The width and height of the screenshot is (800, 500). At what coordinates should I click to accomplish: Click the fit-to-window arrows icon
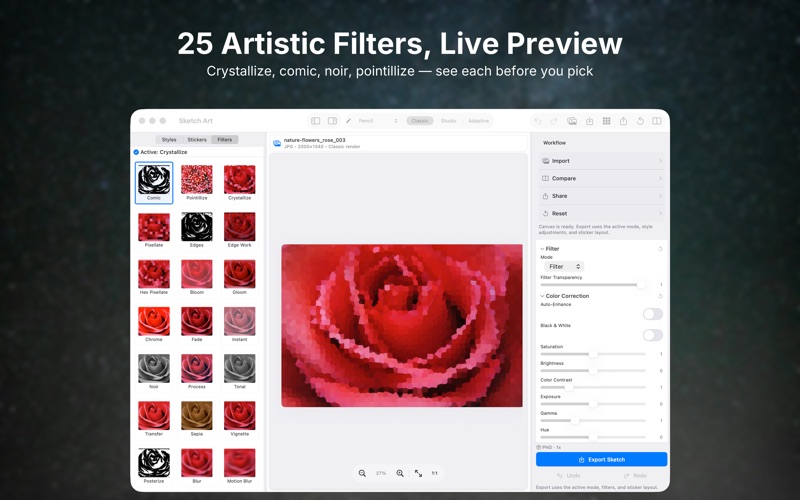coord(418,473)
